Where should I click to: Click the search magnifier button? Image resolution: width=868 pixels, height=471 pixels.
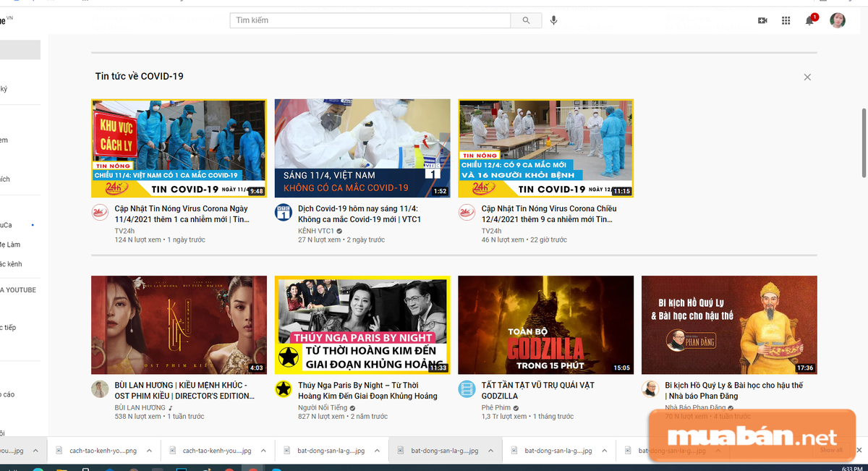(x=526, y=20)
